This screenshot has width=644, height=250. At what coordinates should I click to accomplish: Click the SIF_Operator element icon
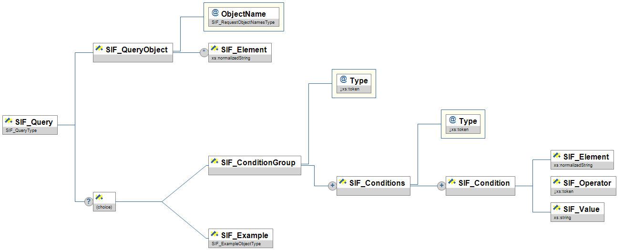click(557, 182)
